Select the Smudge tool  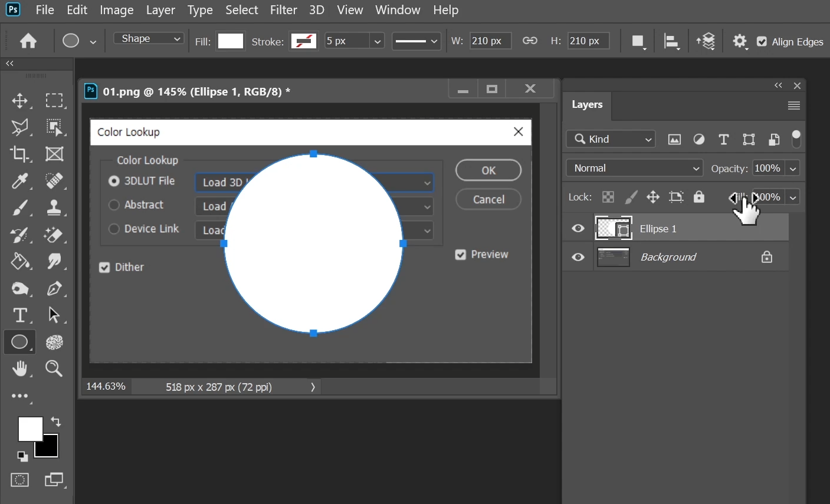click(54, 261)
